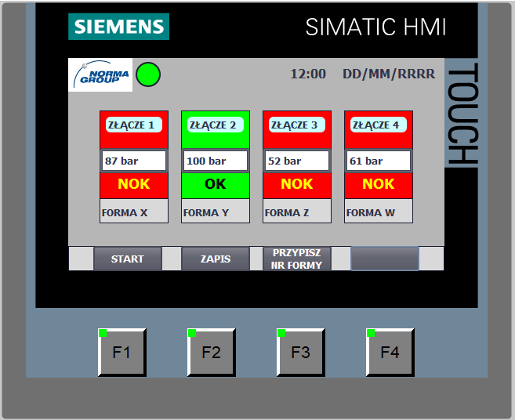Image resolution: width=515 pixels, height=420 pixels.
Task: Select the 100 bar pressure field
Action: point(215,161)
